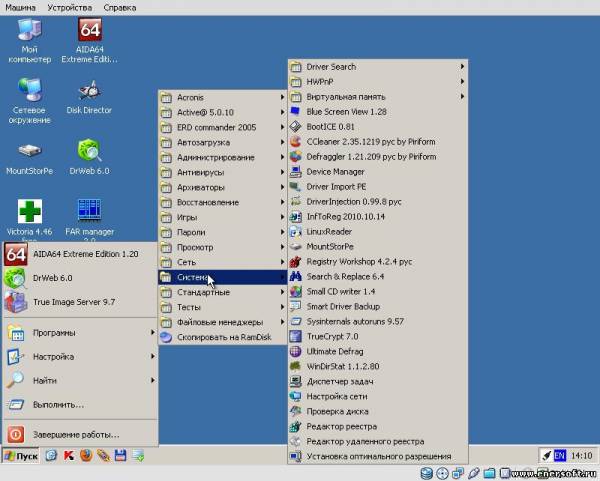Select the Система programs folder

(x=223, y=277)
